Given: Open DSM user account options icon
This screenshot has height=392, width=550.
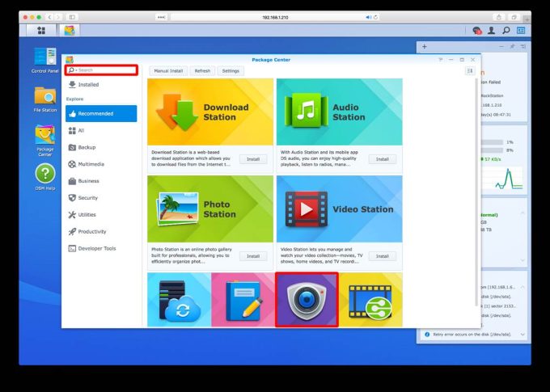Looking at the screenshot, I should coord(491,31).
